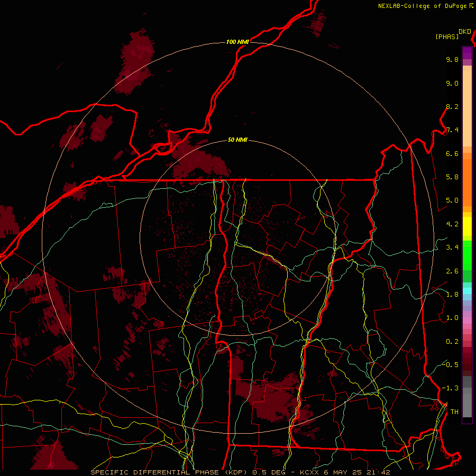
Task: Pick the bright green band on color scale
Action: (467, 255)
